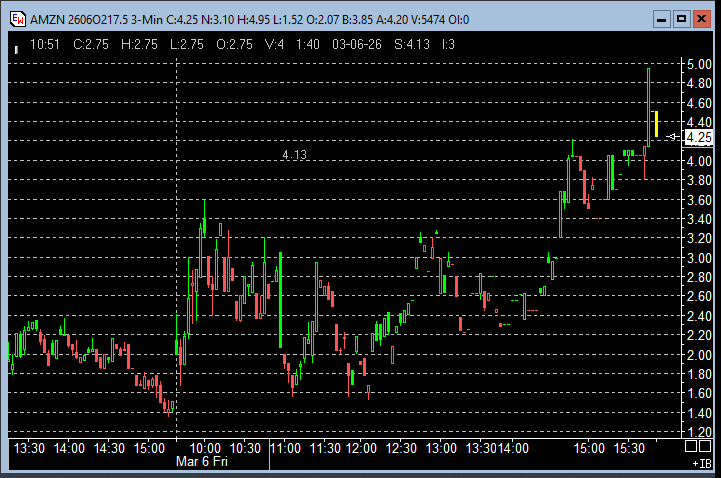Viewport: 721px width, 478px height.
Task: Click the yellow latest candle bar
Action: pyautogui.click(x=656, y=124)
